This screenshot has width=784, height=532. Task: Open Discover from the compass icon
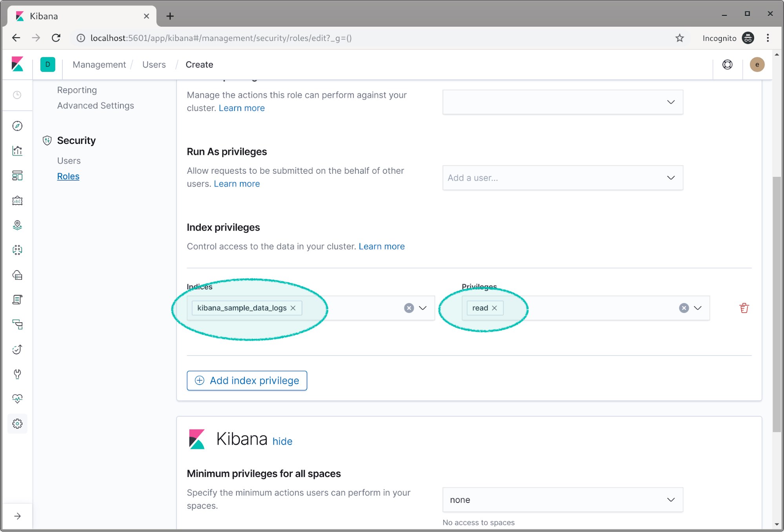click(x=17, y=126)
